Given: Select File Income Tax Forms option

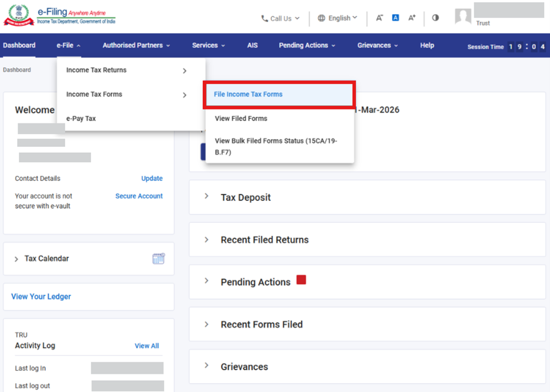Looking at the screenshot, I should (248, 94).
